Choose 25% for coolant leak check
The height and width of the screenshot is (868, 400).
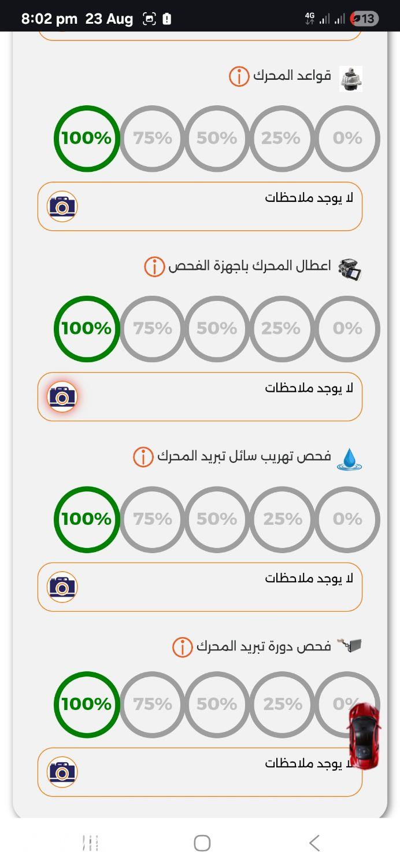282,519
